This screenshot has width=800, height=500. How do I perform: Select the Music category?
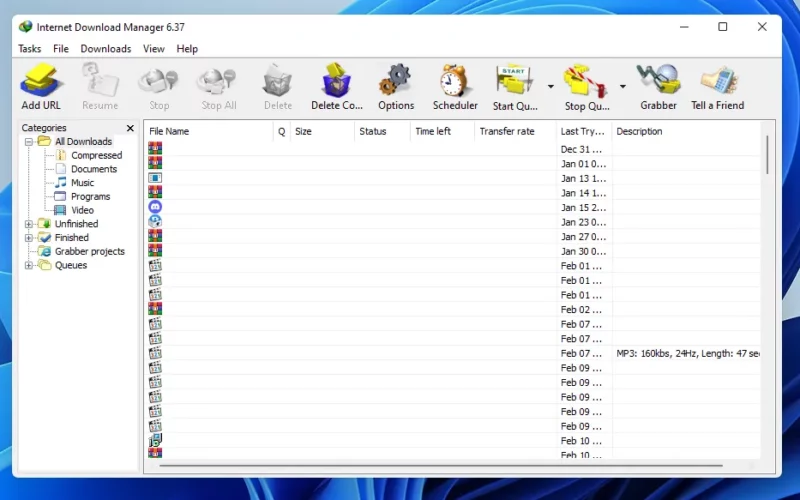tap(82, 183)
